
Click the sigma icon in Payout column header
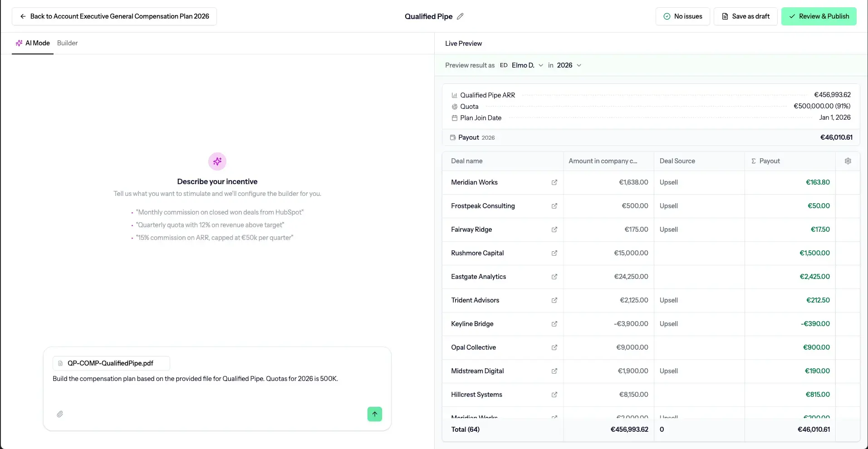pyautogui.click(x=754, y=161)
